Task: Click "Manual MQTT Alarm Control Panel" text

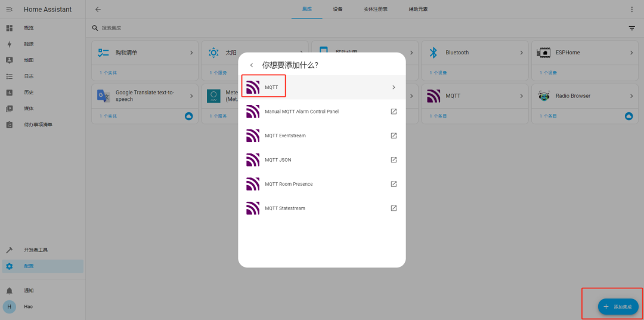Action: point(302,112)
